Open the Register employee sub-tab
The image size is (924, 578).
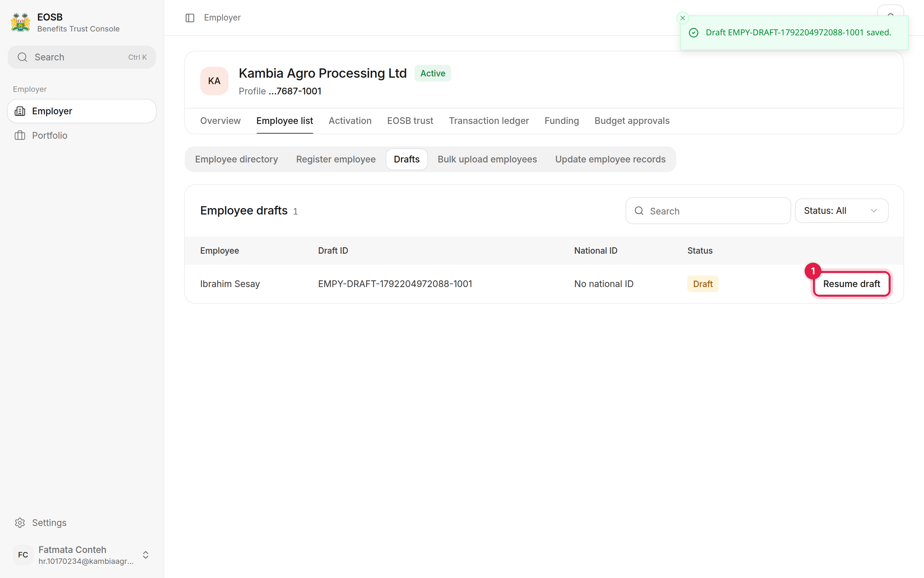coord(336,159)
